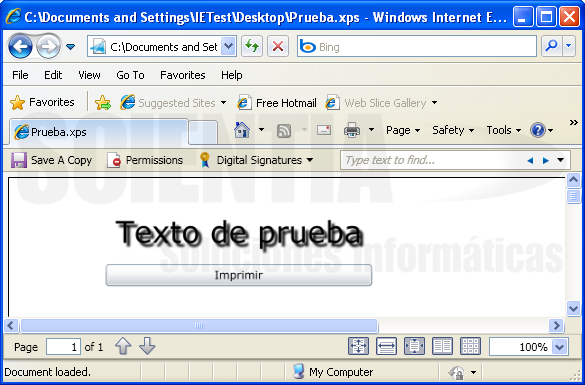Click the Imprimir button
585x385 pixels.
tap(239, 275)
